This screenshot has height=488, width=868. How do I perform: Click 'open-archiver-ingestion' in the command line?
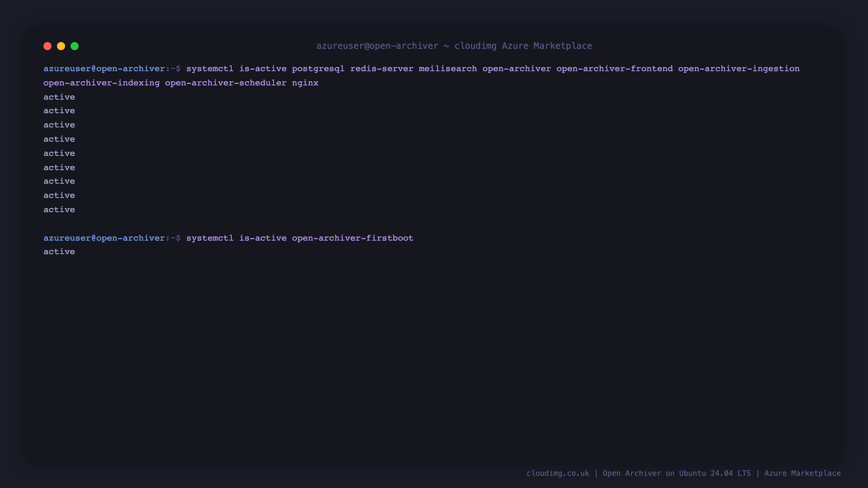[738, 68]
